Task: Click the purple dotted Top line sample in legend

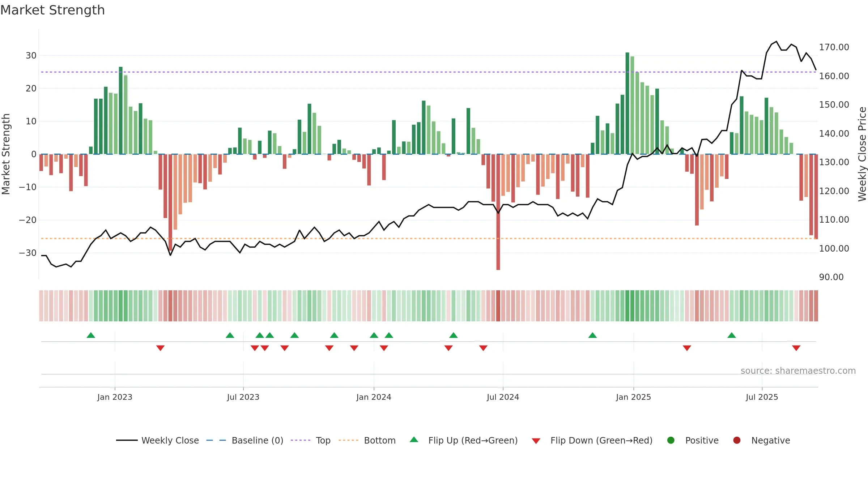Action: click(x=301, y=440)
